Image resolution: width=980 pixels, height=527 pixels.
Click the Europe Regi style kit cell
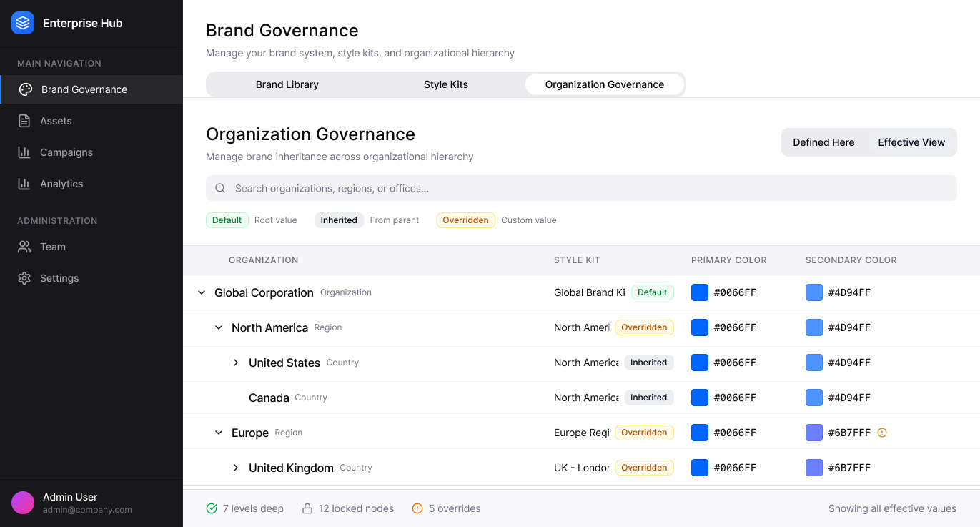pos(582,433)
